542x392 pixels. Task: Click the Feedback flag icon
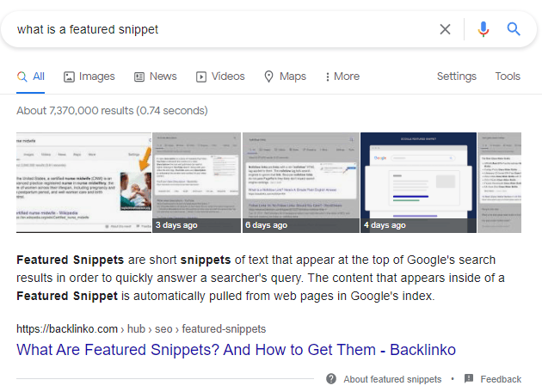469,378
